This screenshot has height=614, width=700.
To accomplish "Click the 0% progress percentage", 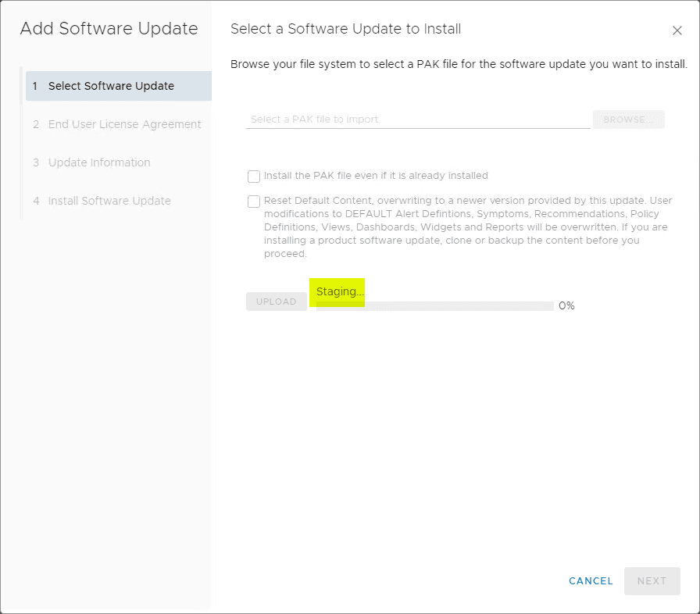I will click(566, 306).
